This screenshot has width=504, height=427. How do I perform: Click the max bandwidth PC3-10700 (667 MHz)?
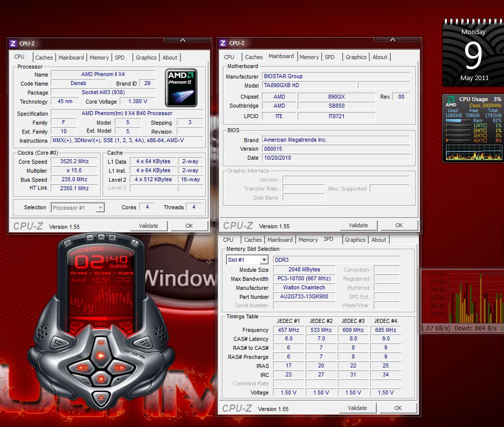click(304, 279)
